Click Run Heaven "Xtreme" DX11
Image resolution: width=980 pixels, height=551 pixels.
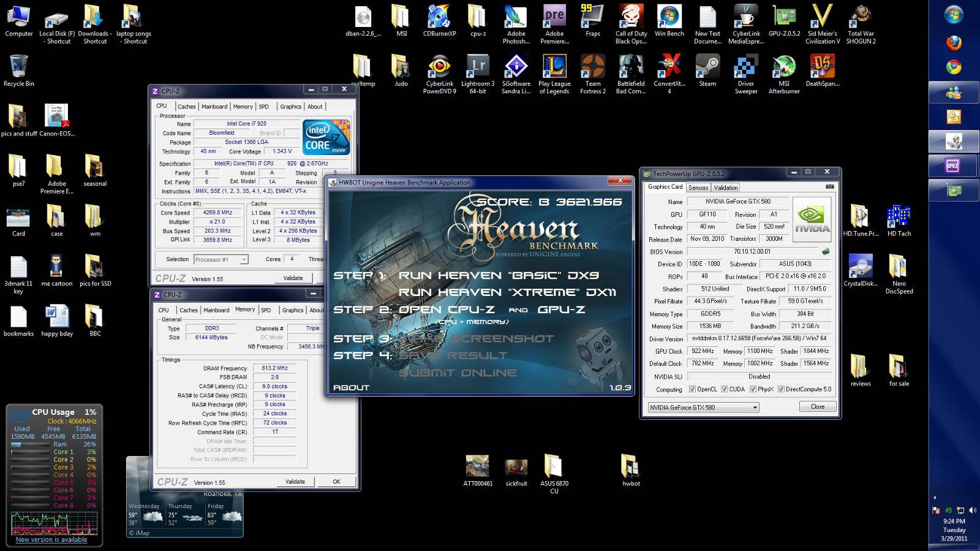point(507,292)
